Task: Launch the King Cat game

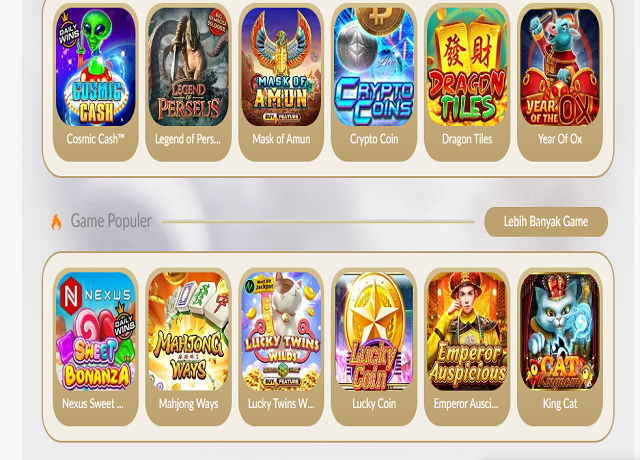Action: (560, 331)
